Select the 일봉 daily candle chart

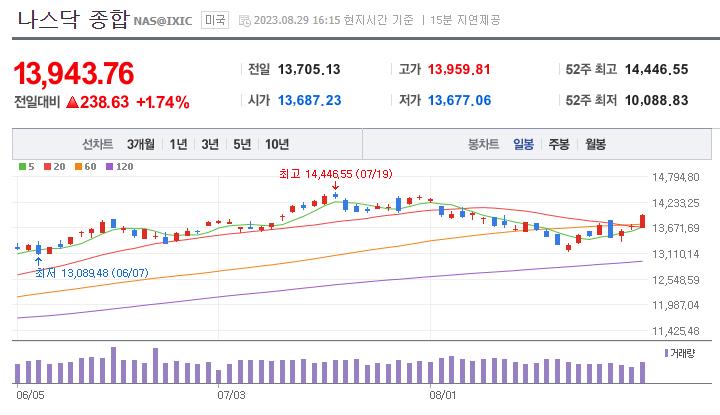[x=523, y=144]
